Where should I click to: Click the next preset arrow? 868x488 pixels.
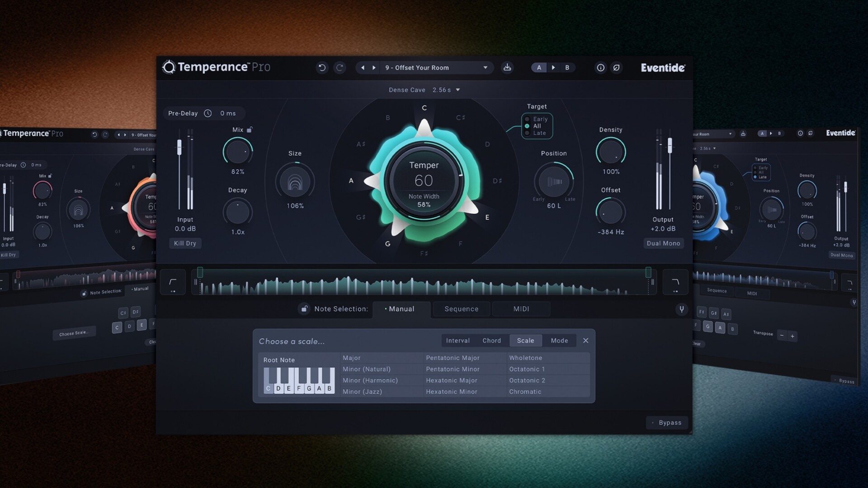(x=374, y=67)
